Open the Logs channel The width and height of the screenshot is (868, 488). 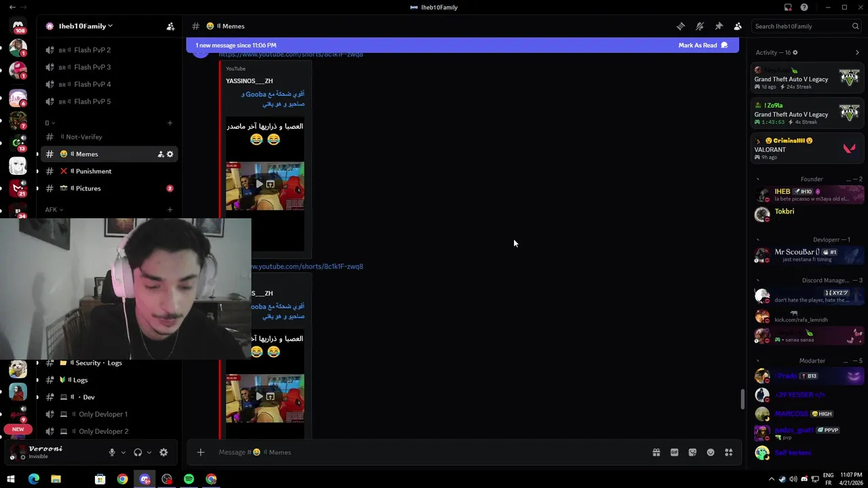click(108, 380)
